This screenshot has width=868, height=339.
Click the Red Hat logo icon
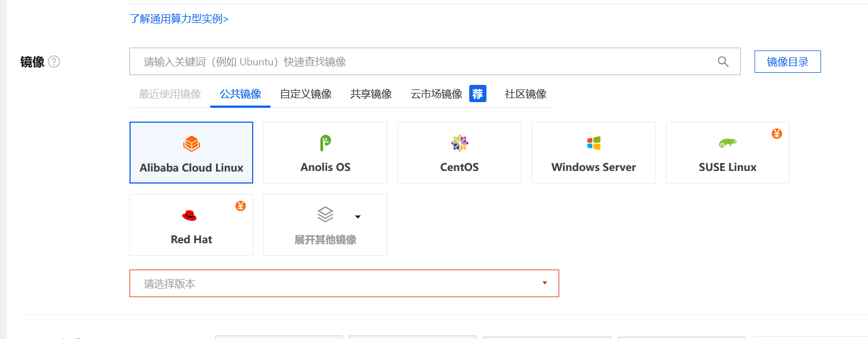pyautogui.click(x=189, y=215)
